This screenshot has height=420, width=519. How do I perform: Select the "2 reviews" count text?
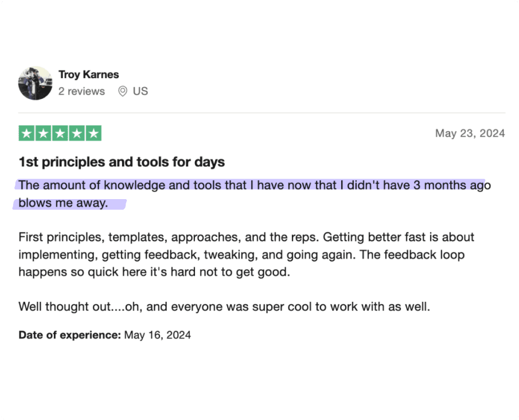point(81,91)
